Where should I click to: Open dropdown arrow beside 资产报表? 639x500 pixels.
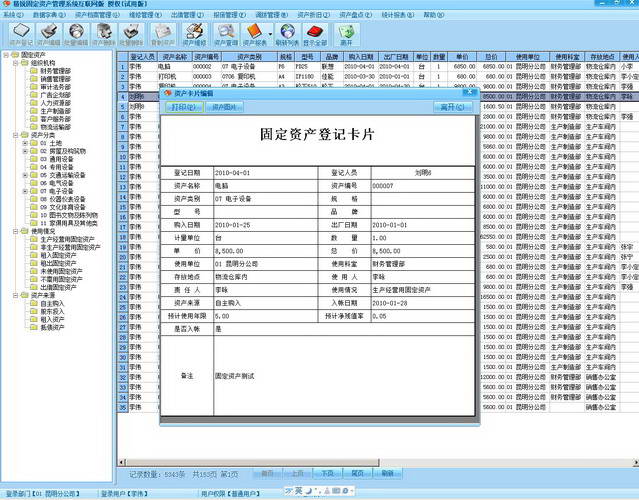tap(270, 34)
